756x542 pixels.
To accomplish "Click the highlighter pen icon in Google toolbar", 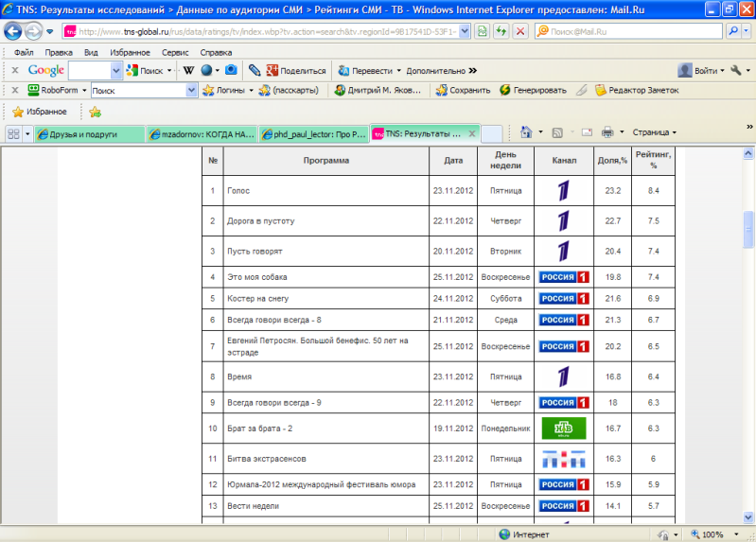I will pyautogui.click(x=255, y=70).
